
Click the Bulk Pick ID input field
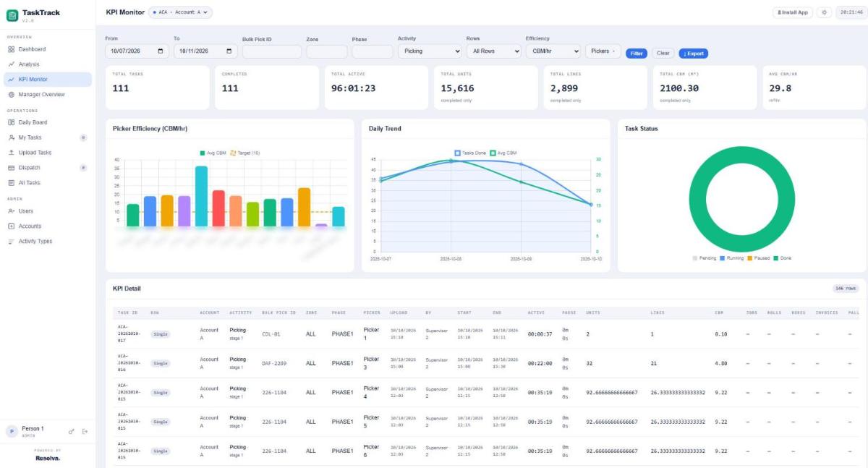pyautogui.click(x=271, y=51)
